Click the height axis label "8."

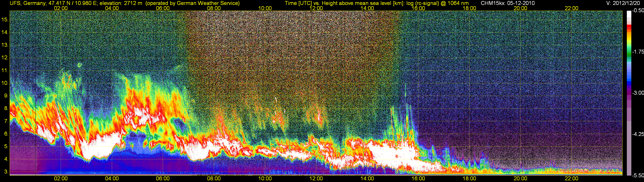click(6, 109)
